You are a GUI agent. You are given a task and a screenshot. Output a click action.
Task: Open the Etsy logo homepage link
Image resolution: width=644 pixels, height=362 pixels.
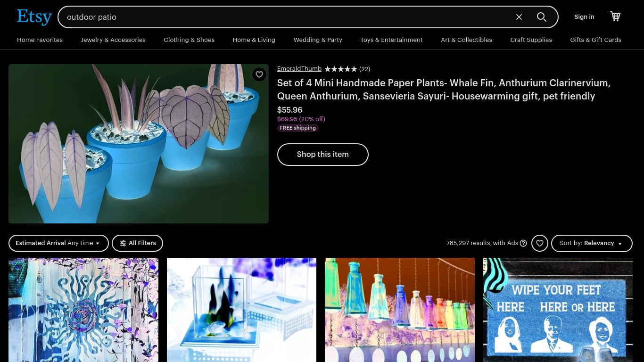pyautogui.click(x=34, y=17)
